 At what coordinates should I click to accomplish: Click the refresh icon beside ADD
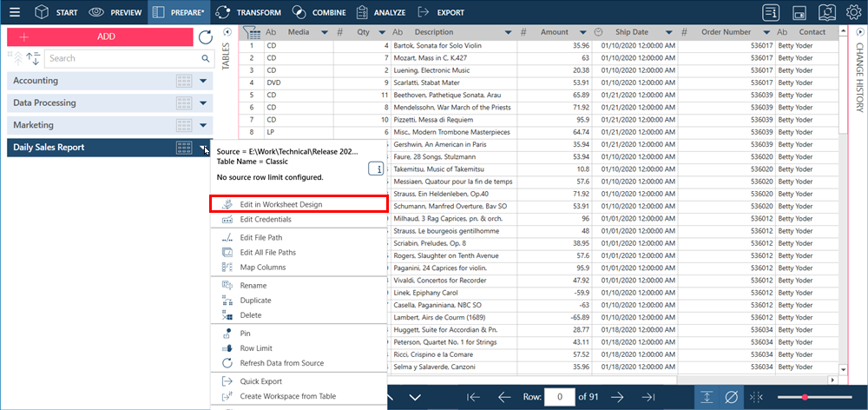point(206,36)
